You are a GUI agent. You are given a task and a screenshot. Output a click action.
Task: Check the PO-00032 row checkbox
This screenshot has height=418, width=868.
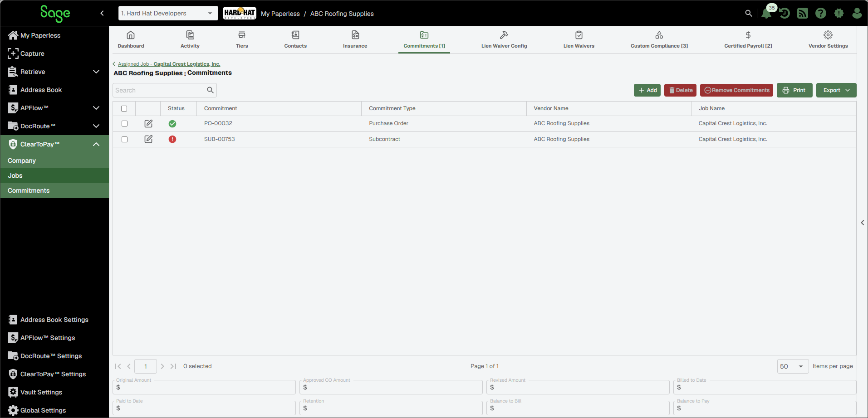124,124
